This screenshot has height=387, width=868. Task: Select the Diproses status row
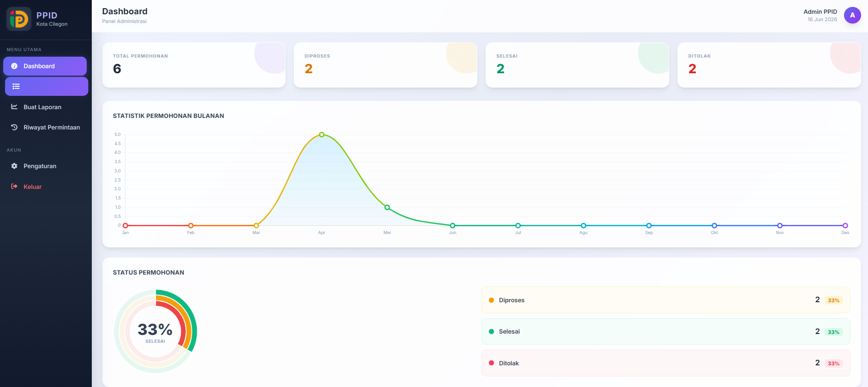(666, 300)
